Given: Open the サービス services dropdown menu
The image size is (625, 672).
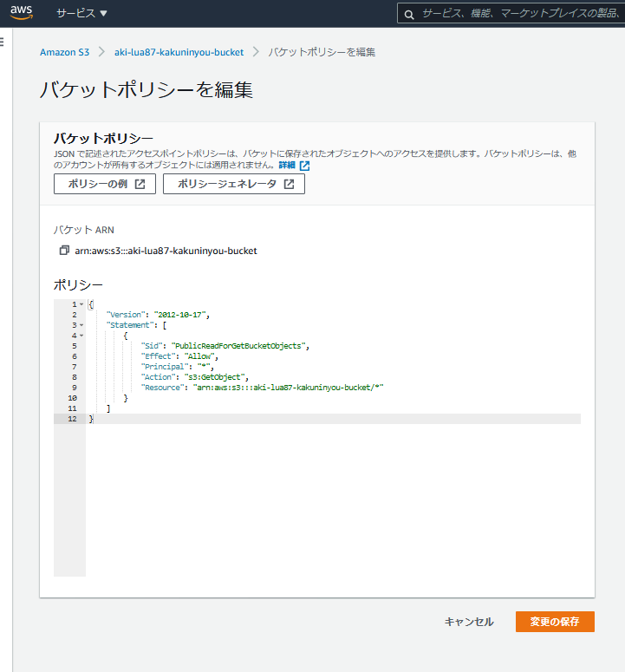Looking at the screenshot, I should tap(81, 13).
